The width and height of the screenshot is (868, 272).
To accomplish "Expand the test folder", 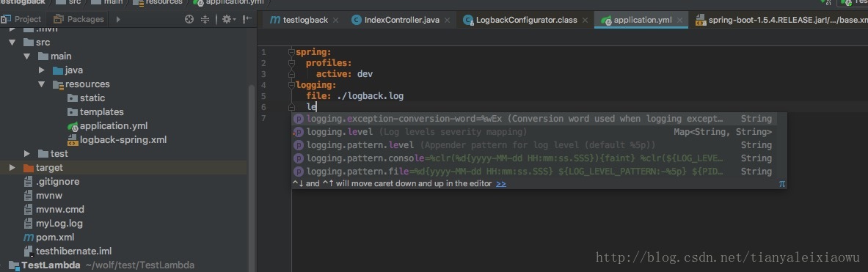I will pyautogui.click(x=26, y=154).
